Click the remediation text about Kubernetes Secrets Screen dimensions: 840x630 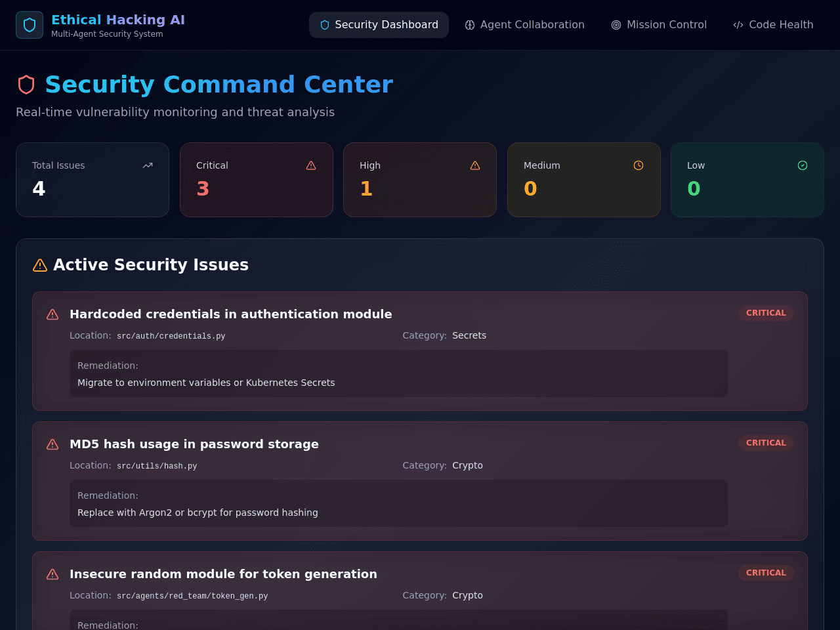206,383
